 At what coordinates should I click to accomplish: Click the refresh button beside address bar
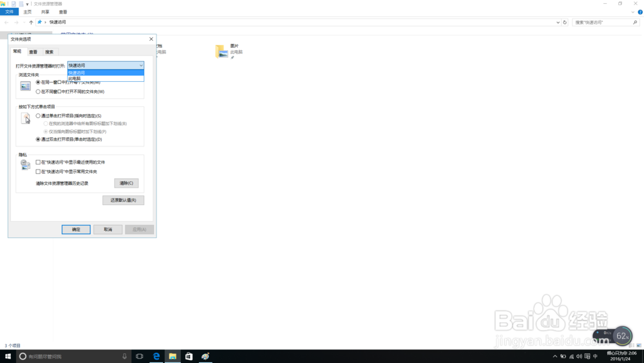pyautogui.click(x=565, y=23)
